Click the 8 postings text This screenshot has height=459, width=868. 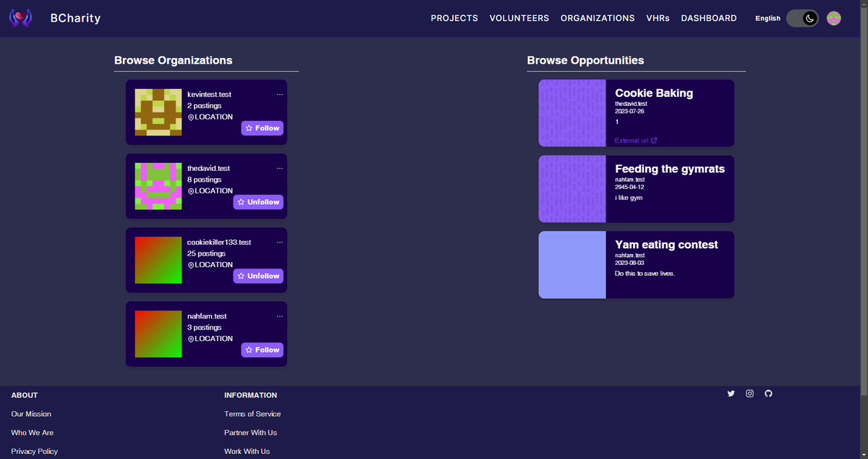(204, 180)
